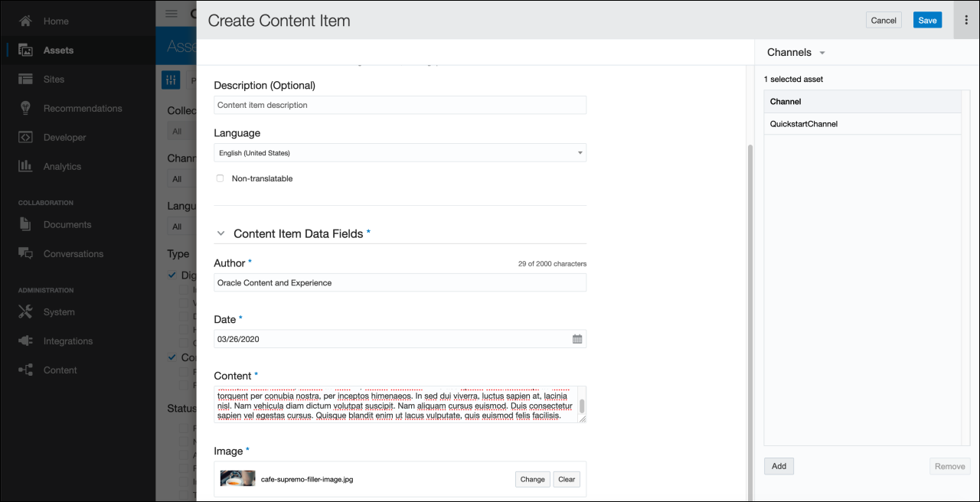Open the Language dropdown
The height and width of the screenshot is (502, 980).
click(x=400, y=153)
